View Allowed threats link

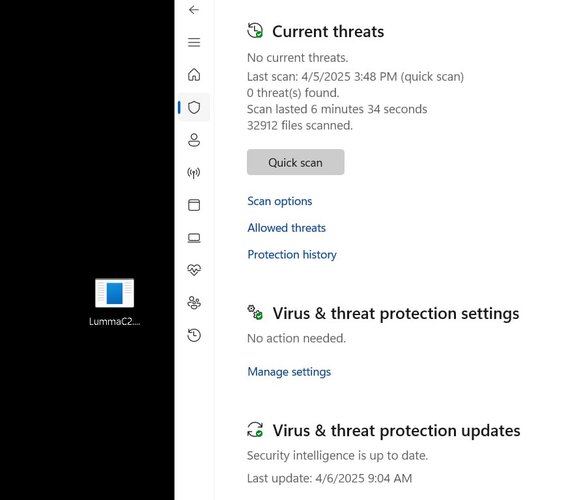pyautogui.click(x=286, y=228)
